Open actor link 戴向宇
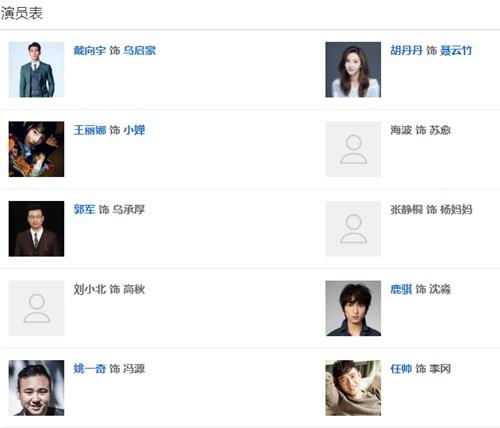 [x=89, y=51]
